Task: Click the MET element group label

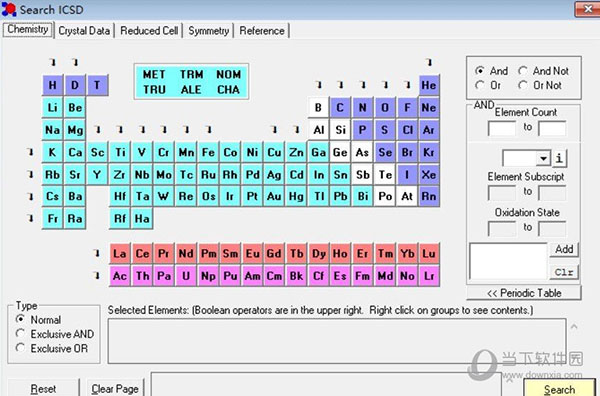Action: coord(154,74)
